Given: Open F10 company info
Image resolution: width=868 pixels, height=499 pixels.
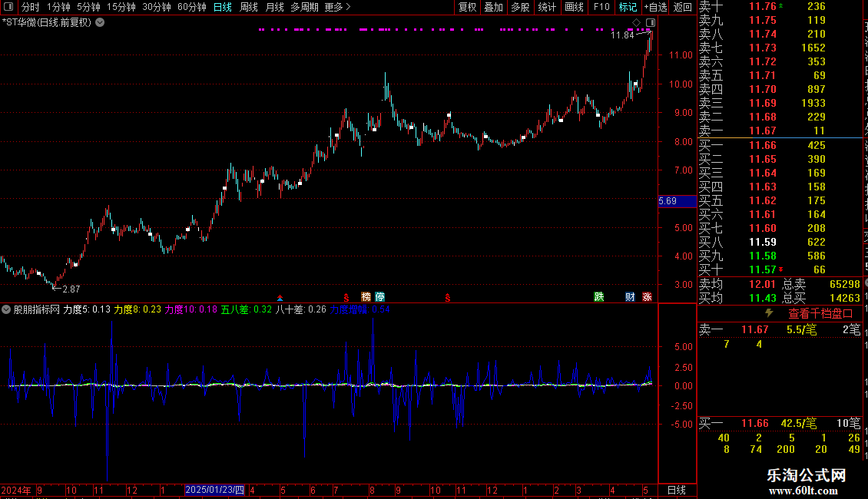Looking at the screenshot, I should point(601,7).
